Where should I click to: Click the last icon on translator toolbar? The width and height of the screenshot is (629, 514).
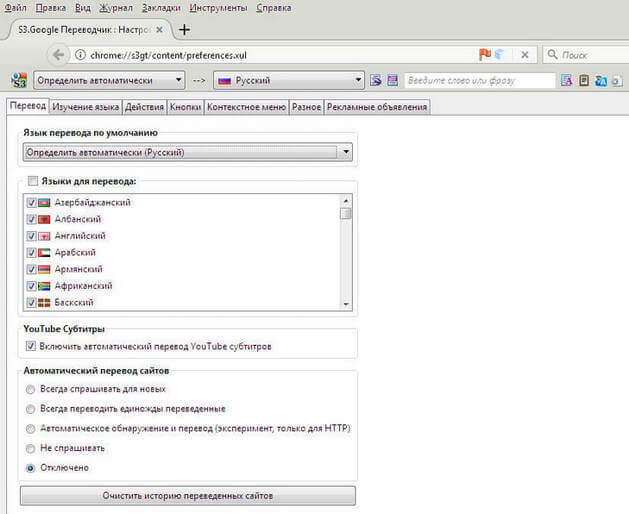click(x=617, y=81)
